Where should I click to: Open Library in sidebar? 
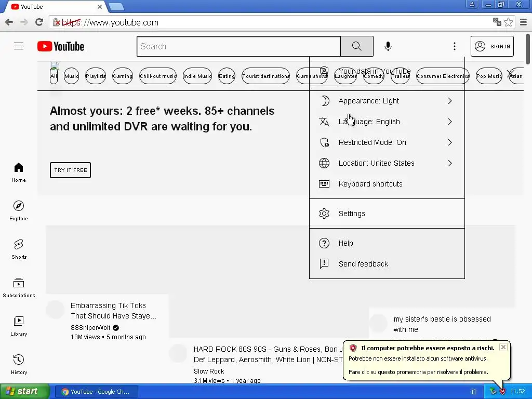click(x=19, y=326)
